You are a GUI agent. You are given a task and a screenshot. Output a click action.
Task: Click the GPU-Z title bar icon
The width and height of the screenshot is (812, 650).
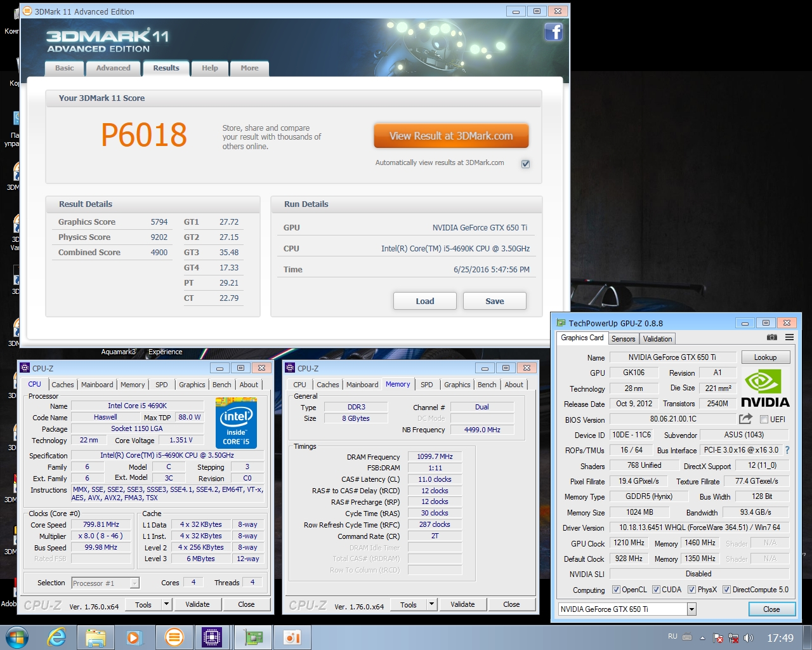click(x=561, y=322)
